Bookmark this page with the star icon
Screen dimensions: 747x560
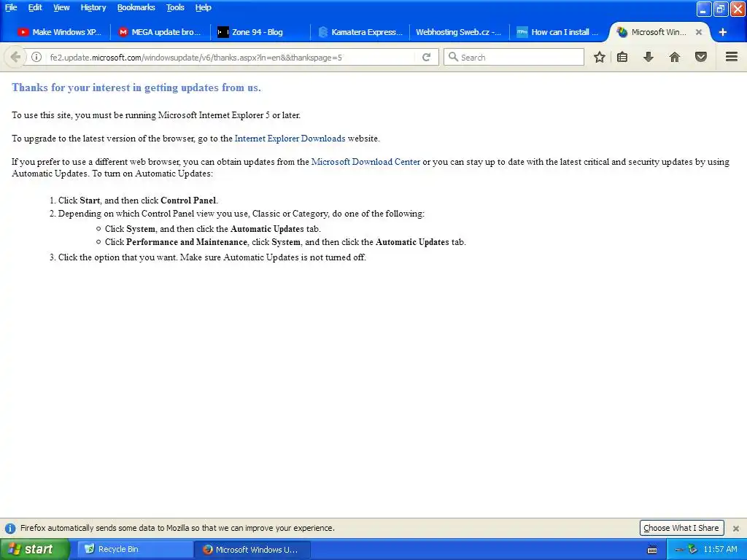coord(600,57)
